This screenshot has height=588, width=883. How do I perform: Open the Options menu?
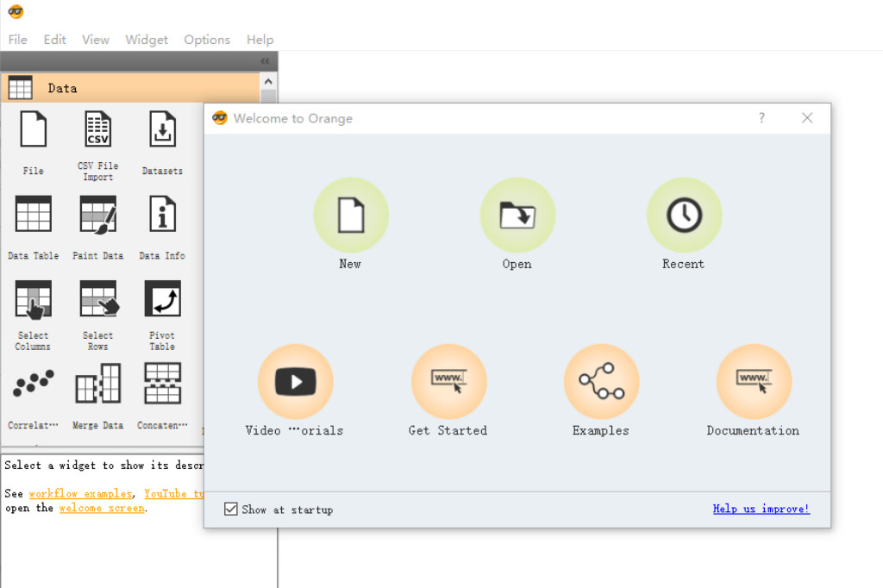207,40
